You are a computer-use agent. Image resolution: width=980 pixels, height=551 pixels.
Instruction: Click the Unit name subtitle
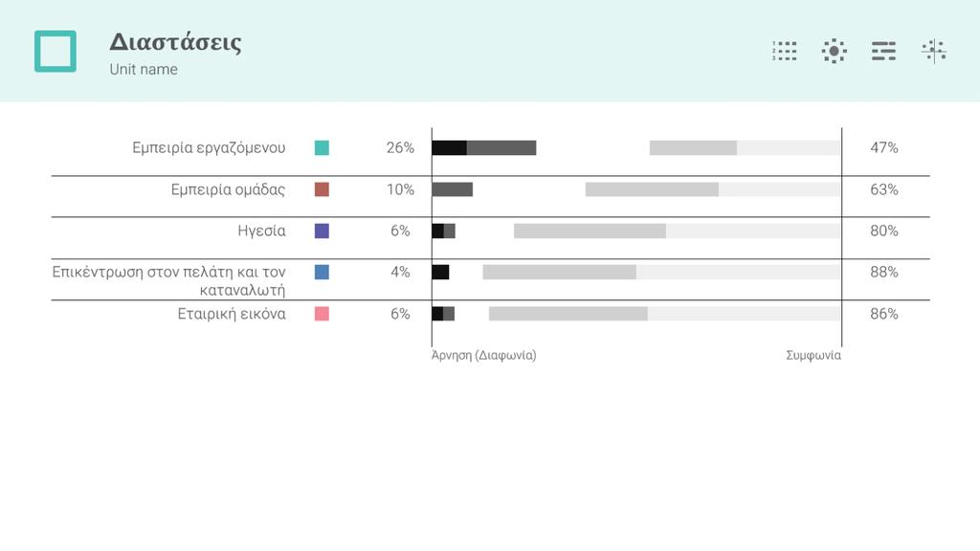tap(144, 69)
